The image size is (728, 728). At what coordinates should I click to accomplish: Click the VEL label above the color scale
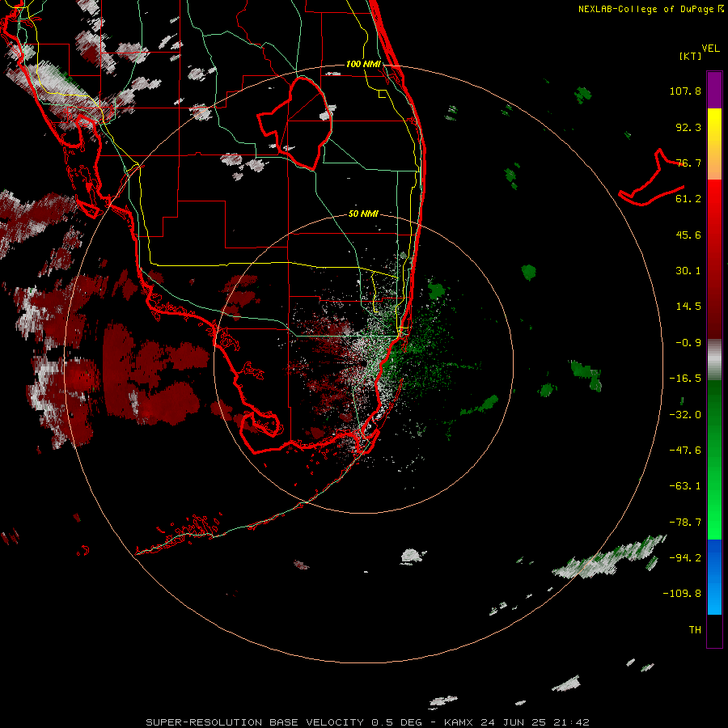pyautogui.click(x=710, y=48)
